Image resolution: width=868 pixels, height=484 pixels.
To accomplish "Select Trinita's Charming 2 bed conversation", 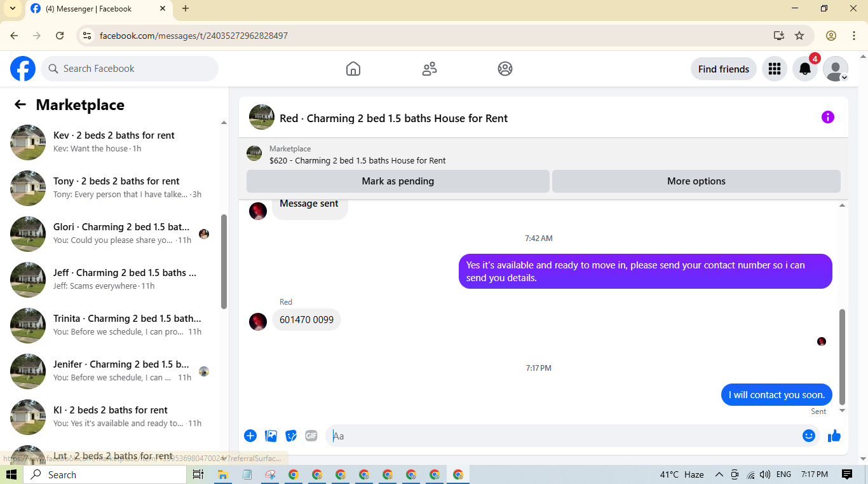I will point(113,325).
